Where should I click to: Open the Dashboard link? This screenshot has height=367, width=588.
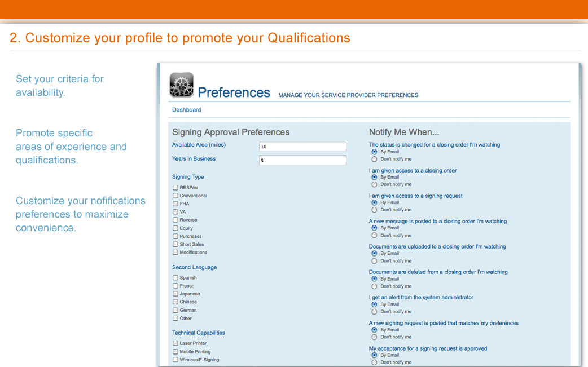point(186,110)
